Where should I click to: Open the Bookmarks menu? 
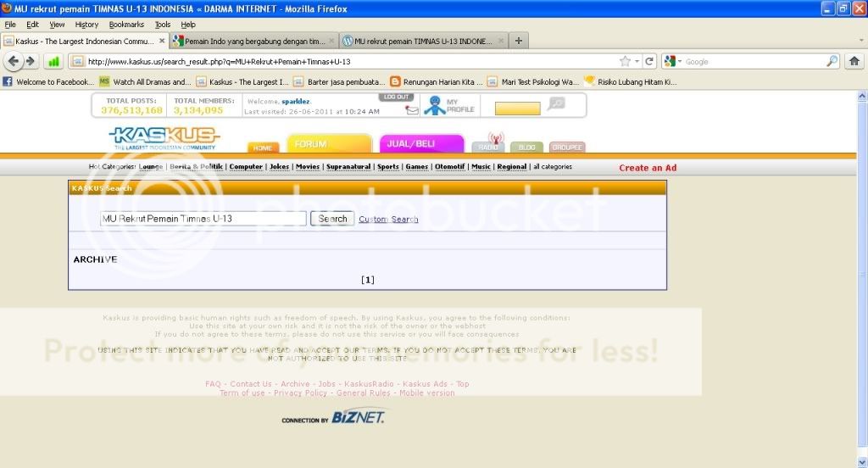coord(126,25)
